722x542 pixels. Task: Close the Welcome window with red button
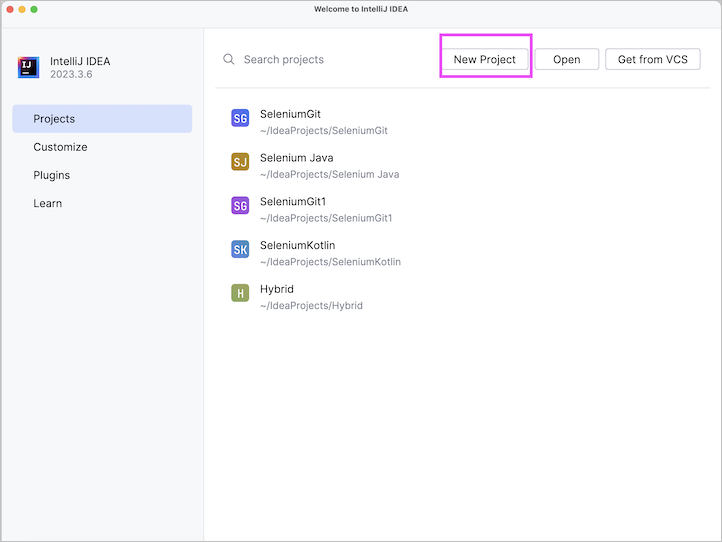coord(8,9)
